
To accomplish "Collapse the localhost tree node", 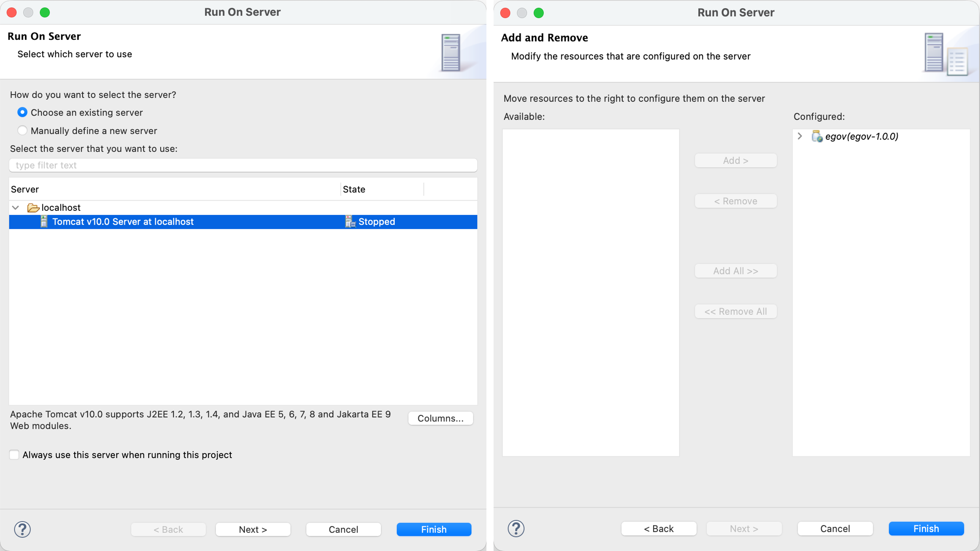I will [x=16, y=208].
